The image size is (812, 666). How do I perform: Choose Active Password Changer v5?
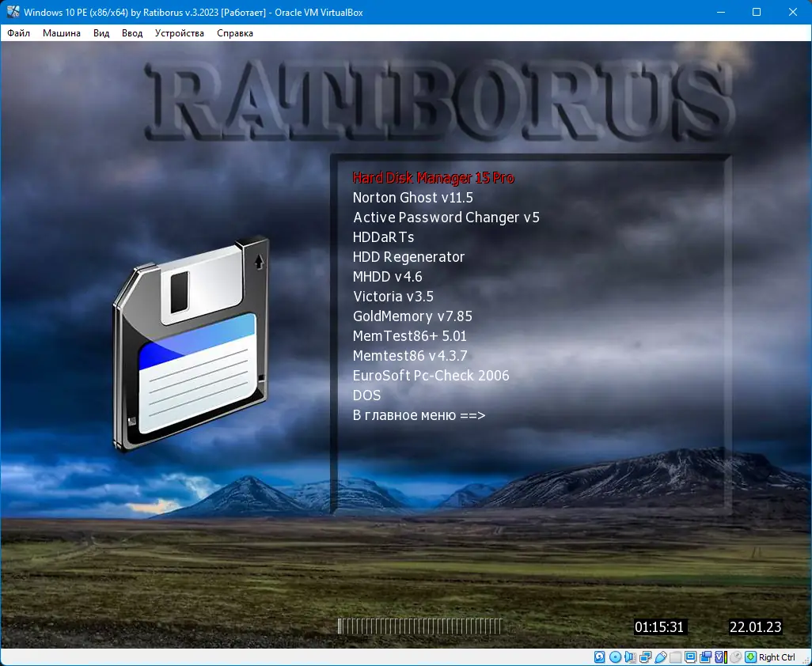[446, 218]
